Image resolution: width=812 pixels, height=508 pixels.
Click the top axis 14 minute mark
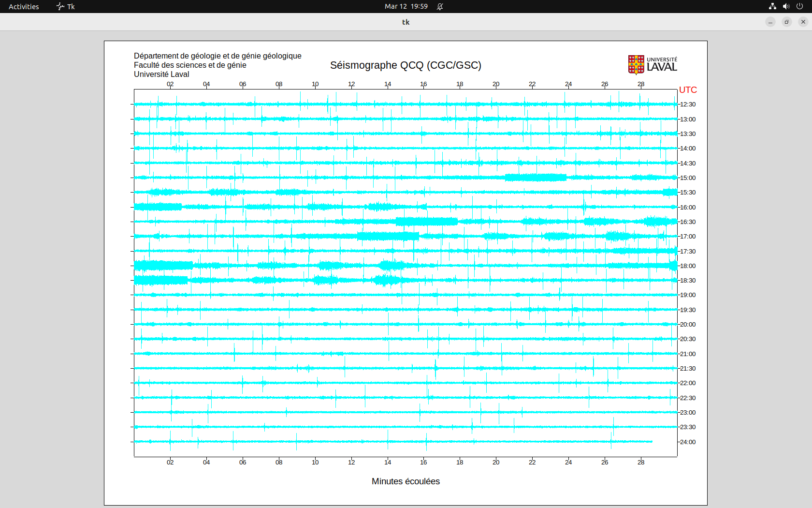[388, 84]
